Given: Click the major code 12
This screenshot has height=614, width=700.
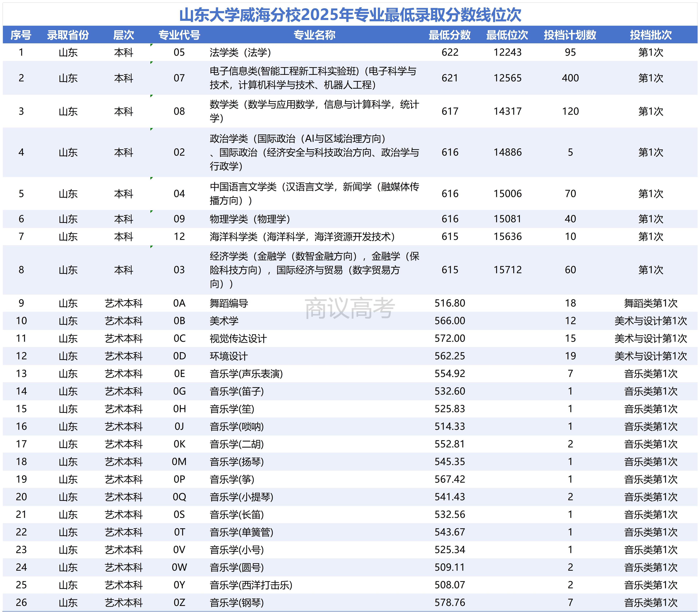Looking at the screenshot, I should coord(179,237).
